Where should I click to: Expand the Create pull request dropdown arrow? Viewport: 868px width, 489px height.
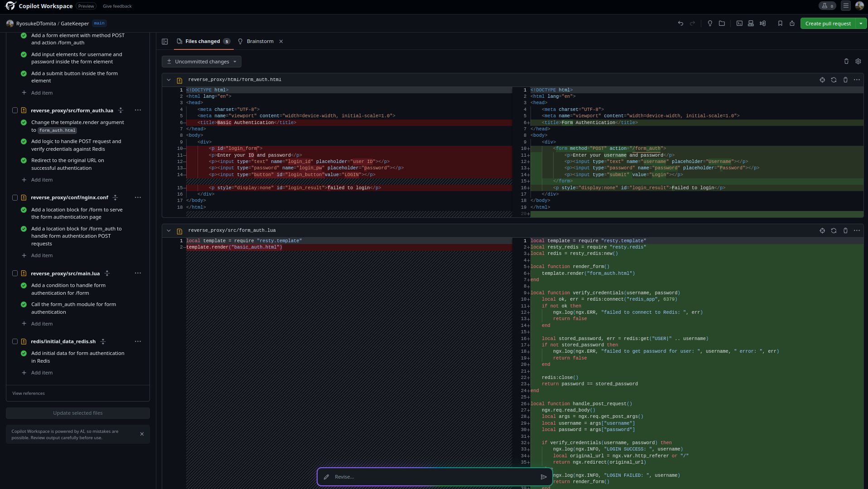[861, 24]
